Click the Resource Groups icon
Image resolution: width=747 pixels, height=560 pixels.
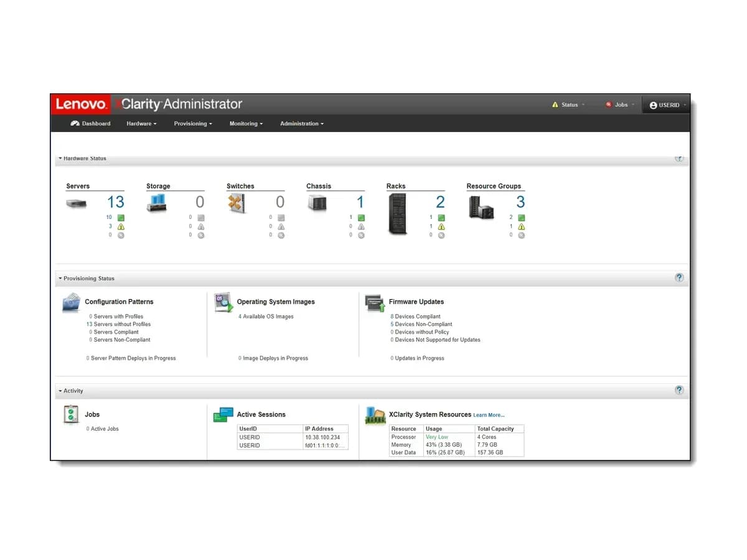coord(481,207)
